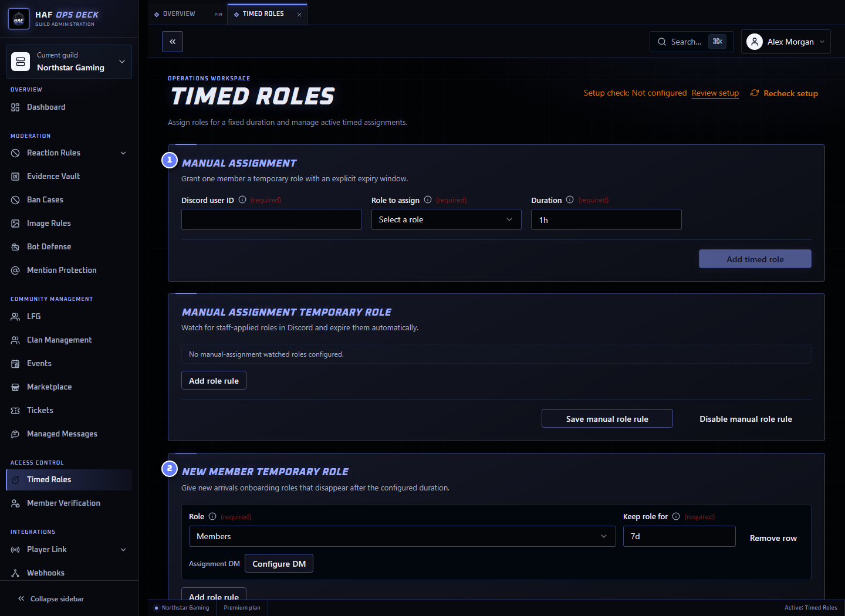
Task: Click Active: Timed Roles status text
Action: pos(811,608)
